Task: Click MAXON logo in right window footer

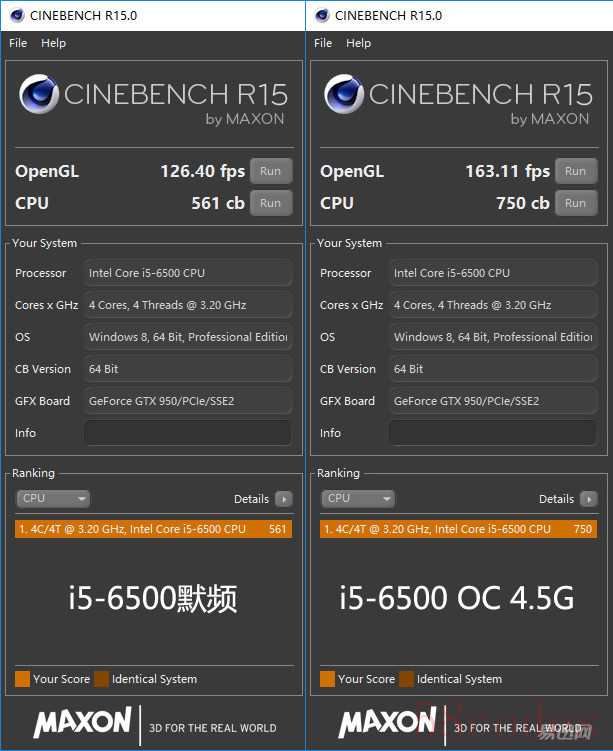Action: click(387, 721)
